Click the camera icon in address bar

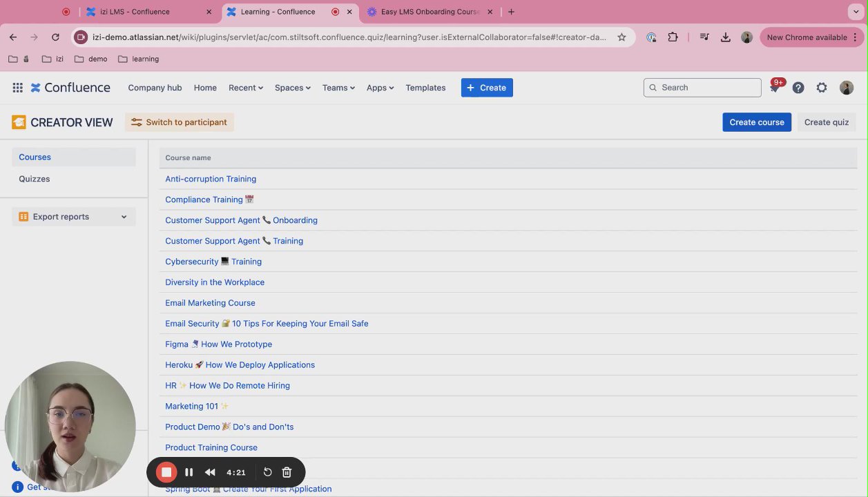tap(81, 37)
